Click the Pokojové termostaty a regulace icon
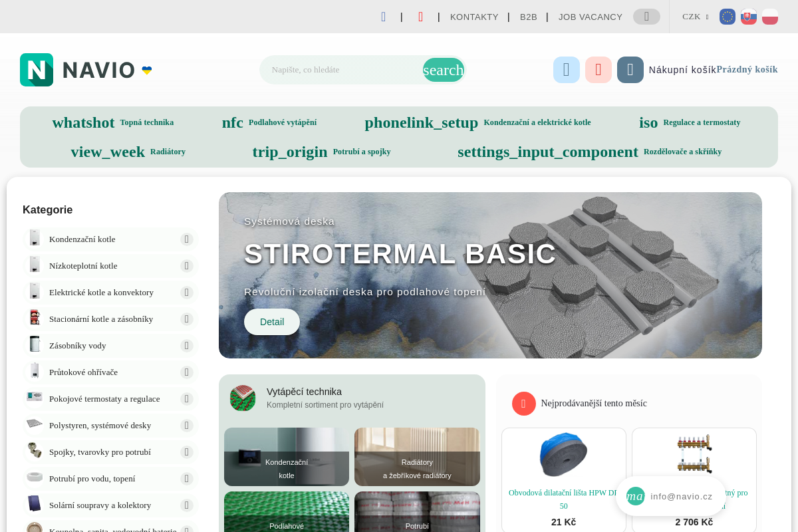The height and width of the screenshot is (532, 798). pos(35,398)
